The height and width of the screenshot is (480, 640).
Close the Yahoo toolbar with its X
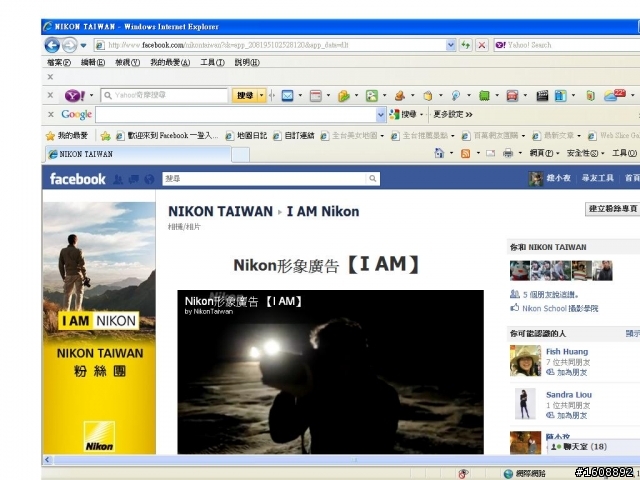tap(50, 95)
